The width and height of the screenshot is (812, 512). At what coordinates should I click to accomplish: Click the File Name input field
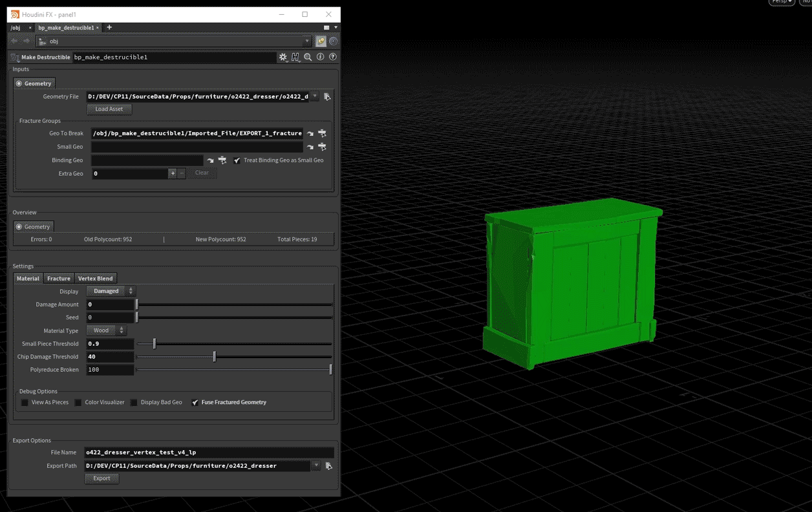209,453
